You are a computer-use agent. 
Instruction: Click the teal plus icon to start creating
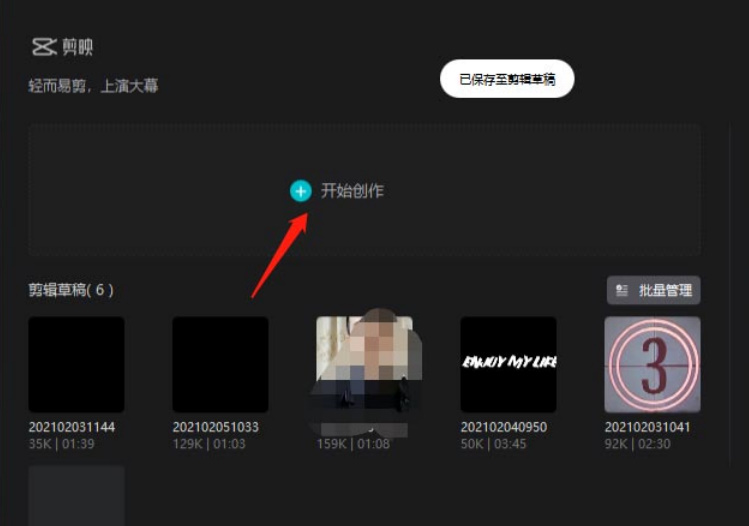tap(300, 191)
